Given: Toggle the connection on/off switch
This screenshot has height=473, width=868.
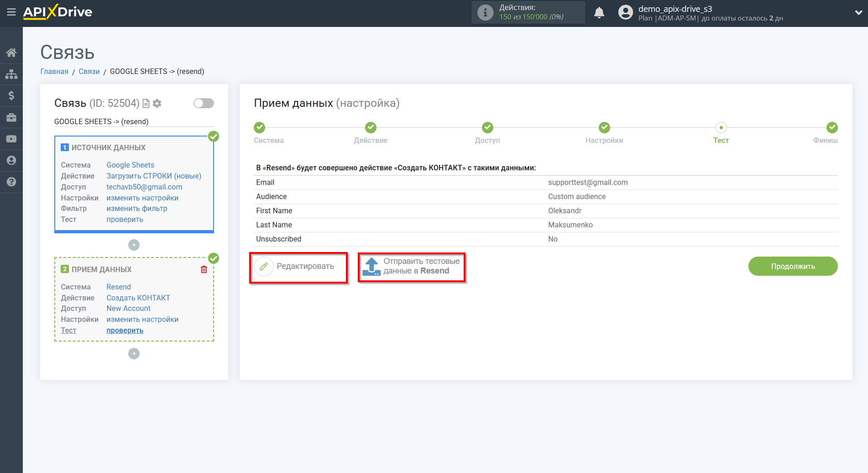Looking at the screenshot, I should pos(204,103).
